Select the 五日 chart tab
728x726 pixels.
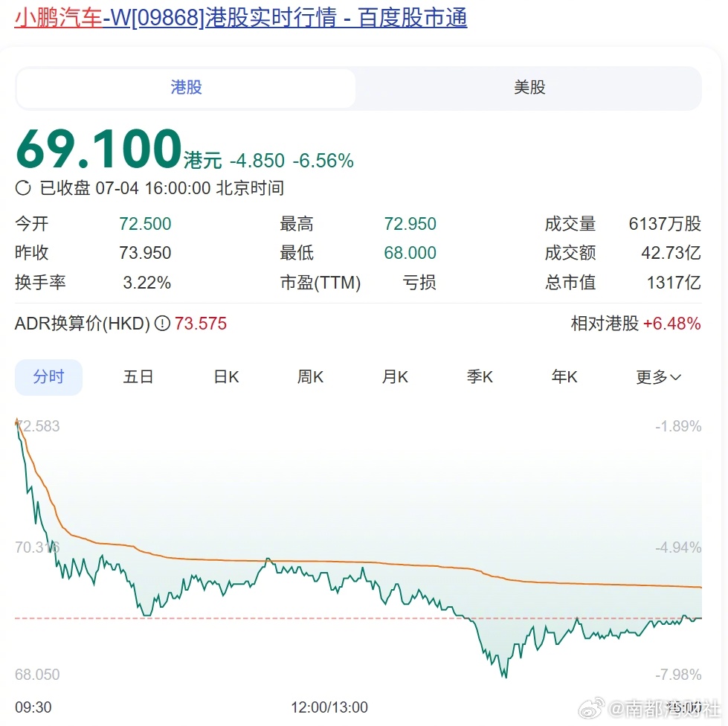(x=138, y=376)
